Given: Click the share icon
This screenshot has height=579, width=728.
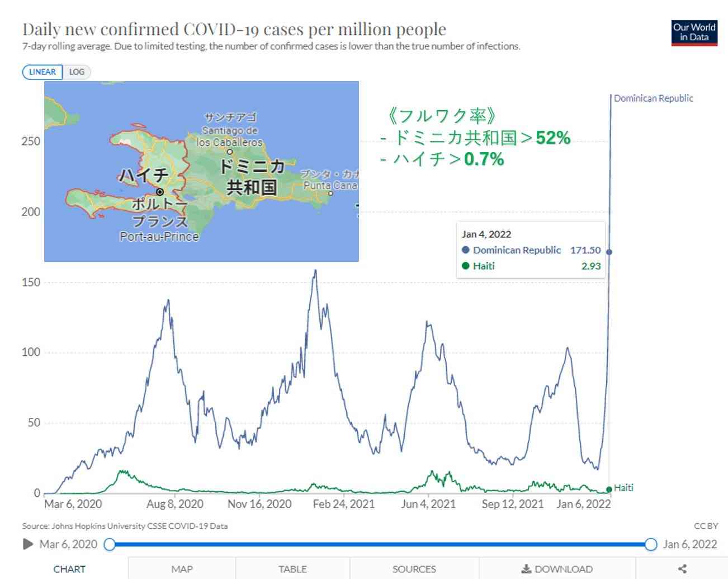Looking at the screenshot, I should click(682, 569).
